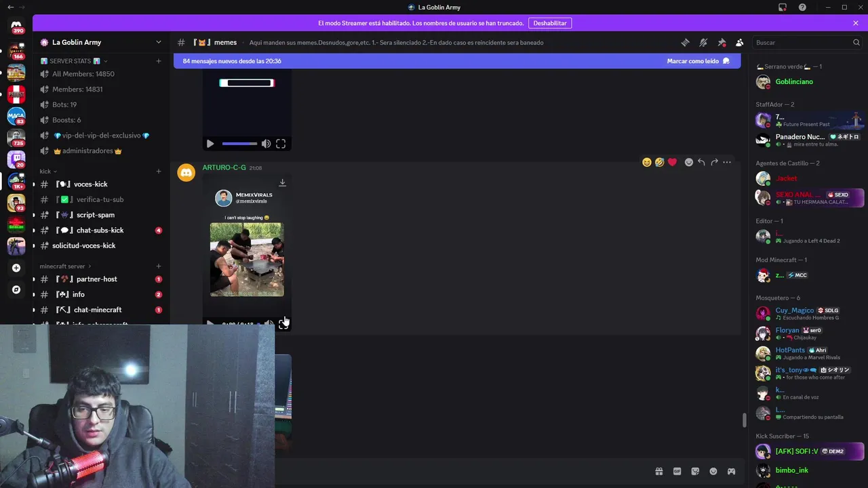Open ARTURO-C-G's user profile name

pos(224,167)
